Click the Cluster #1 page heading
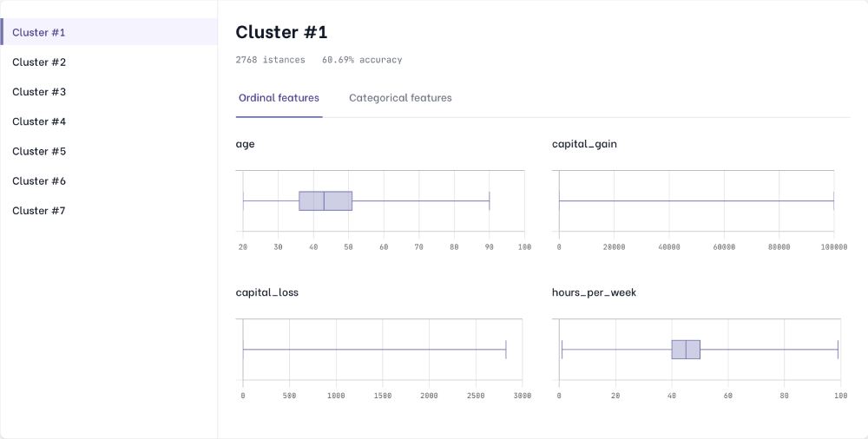This screenshot has height=439, width=868. [x=281, y=33]
